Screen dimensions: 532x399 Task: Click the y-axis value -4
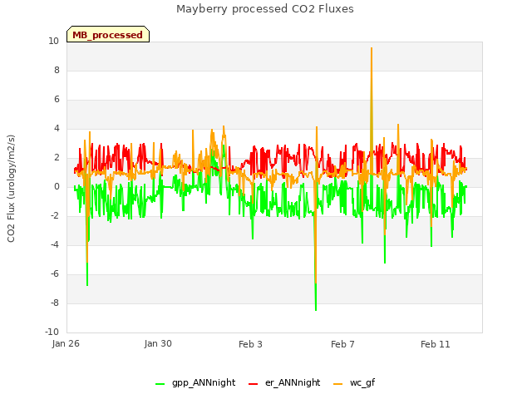55,245
